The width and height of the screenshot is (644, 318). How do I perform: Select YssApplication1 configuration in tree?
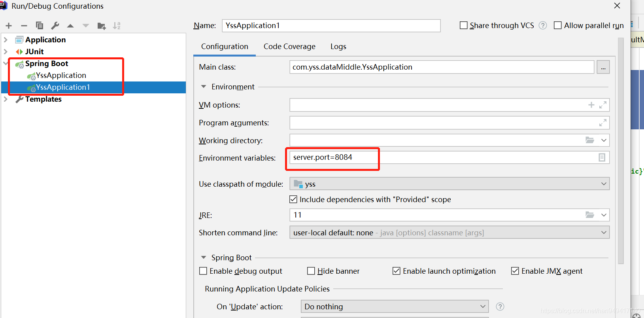point(63,87)
